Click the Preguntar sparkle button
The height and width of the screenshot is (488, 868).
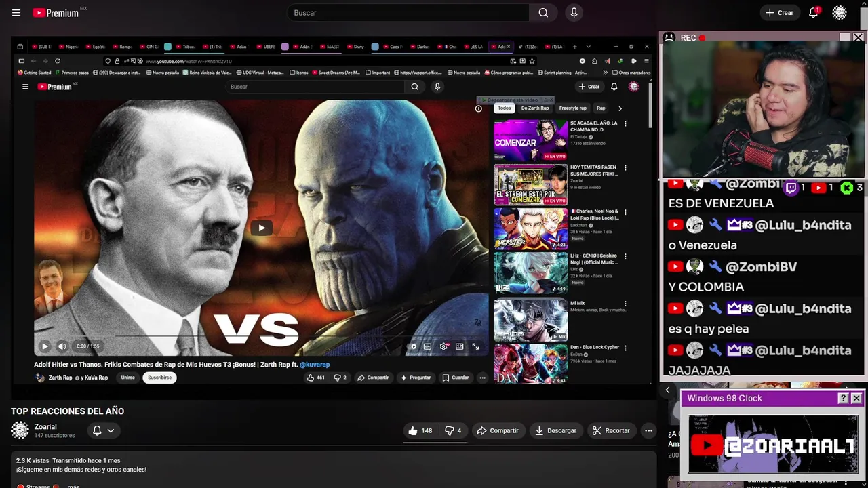coord(416,378)
